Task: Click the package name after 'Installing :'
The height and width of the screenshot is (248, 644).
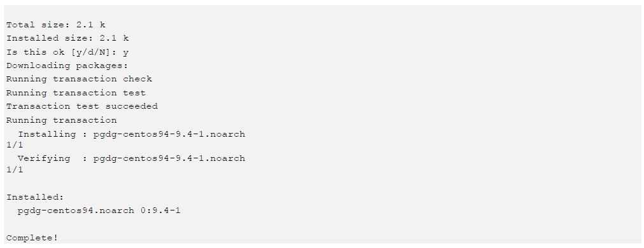Action: pyautogui.click(x=169, y=134)
